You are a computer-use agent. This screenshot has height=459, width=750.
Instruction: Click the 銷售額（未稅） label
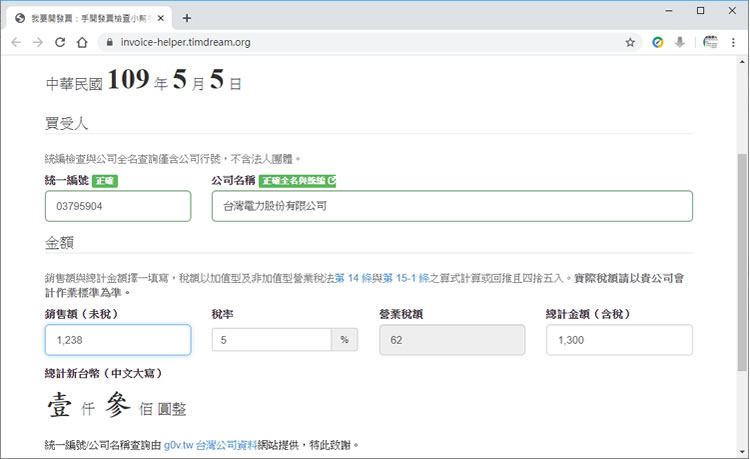pos(81,314)
